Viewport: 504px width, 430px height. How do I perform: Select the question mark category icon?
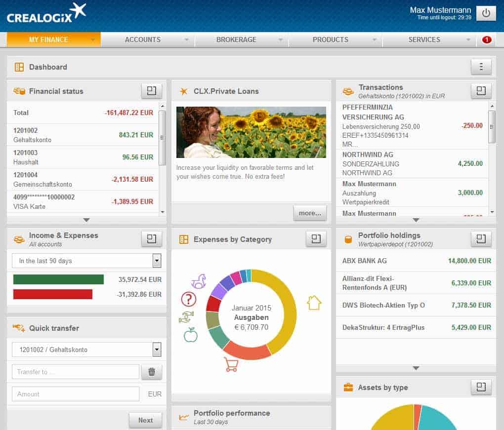click(189, 299)
